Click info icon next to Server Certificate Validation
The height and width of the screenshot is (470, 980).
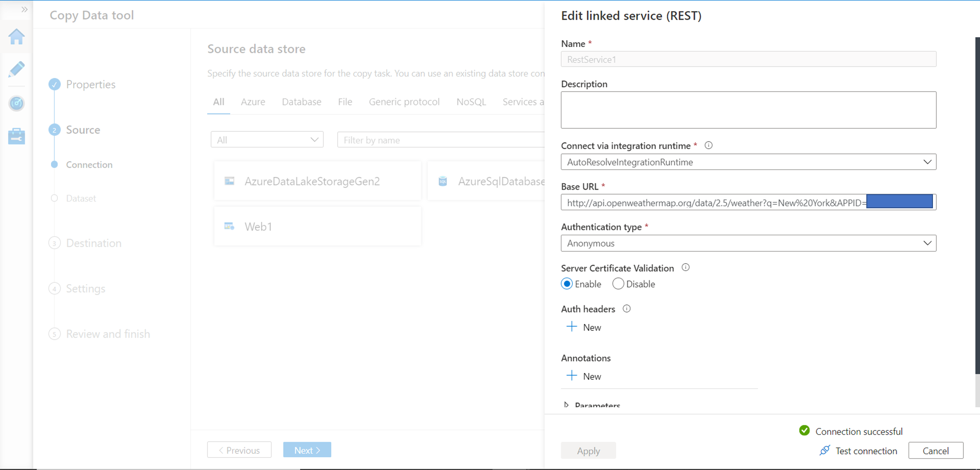(686, 268)
